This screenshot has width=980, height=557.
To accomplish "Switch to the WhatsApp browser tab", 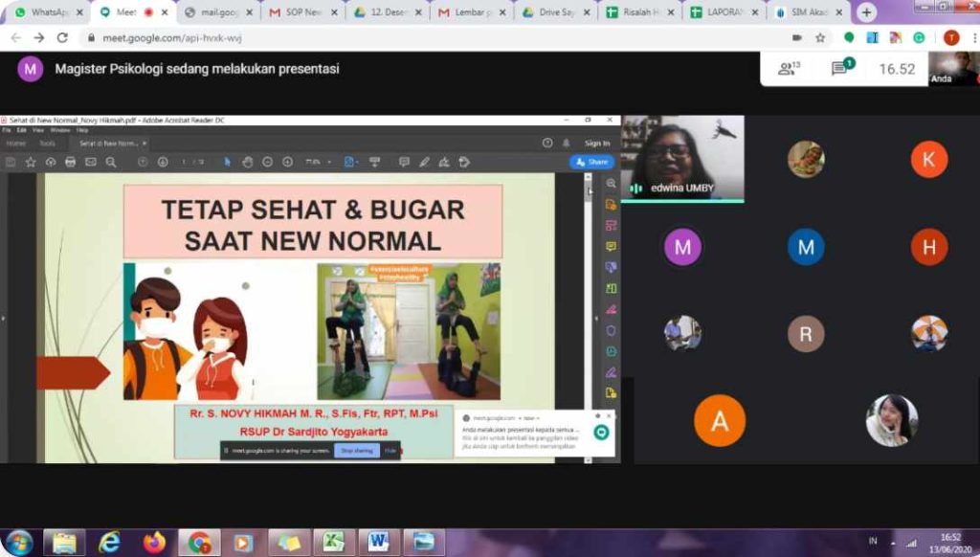I will pos(49,11).
